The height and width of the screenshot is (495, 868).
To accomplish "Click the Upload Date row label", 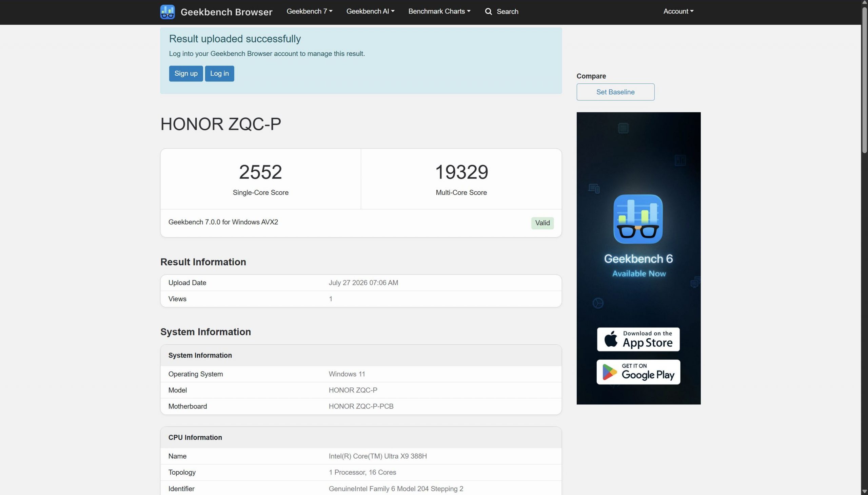I will (187, 283).
